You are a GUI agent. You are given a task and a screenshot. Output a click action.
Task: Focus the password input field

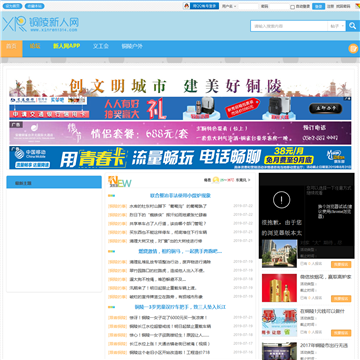click(279, 6)
